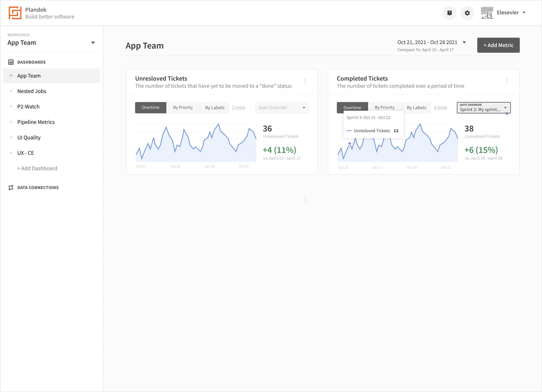This screenshot has height=392, width=542.
Task: Click 'Sprint 3: Oct 15 - Oct 22' tooltip header
Action: (368, 118)
